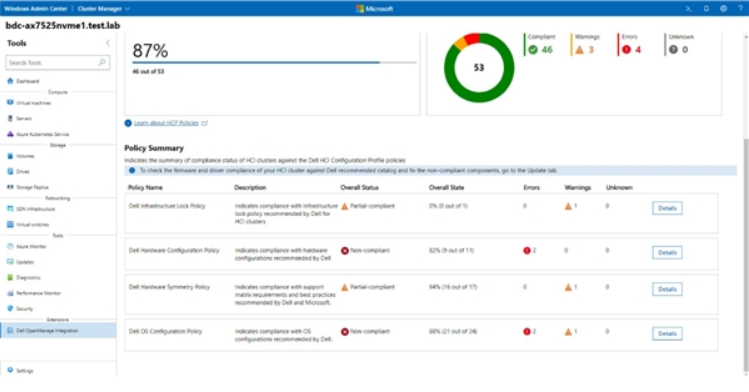
Task: Open Details for OS Configuration Policy
Action: click(667, 334)
